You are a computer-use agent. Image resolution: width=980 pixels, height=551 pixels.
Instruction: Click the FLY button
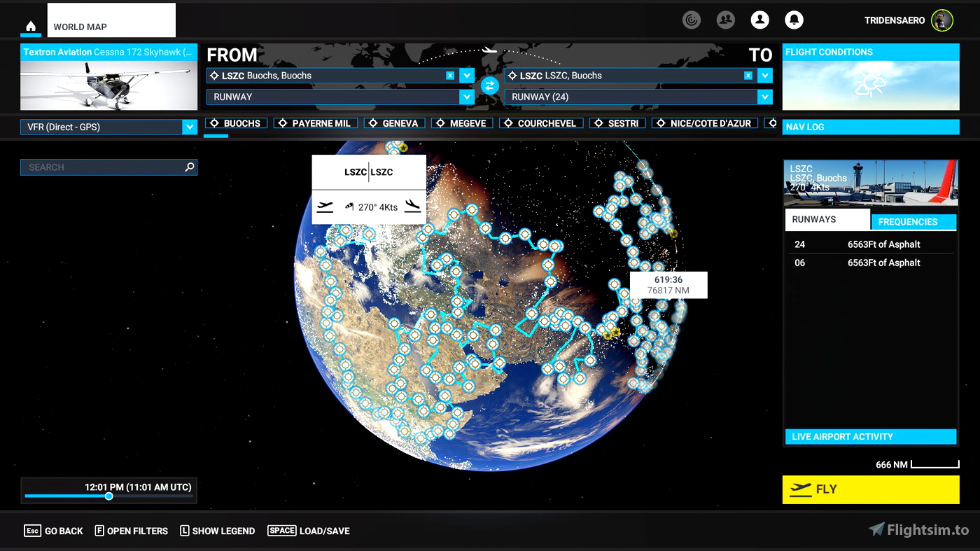pos(871,489)
